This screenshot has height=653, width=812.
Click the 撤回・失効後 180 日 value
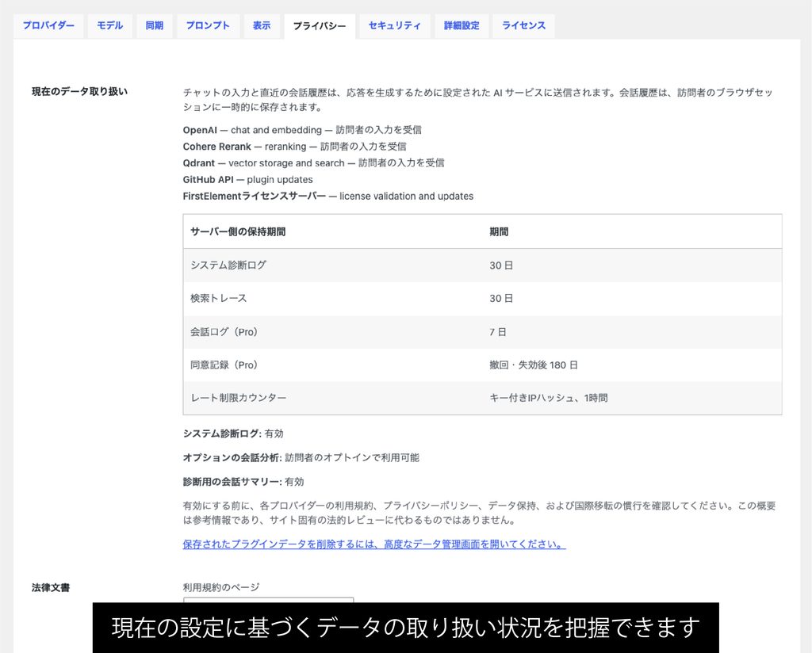(x=534, y=365)
